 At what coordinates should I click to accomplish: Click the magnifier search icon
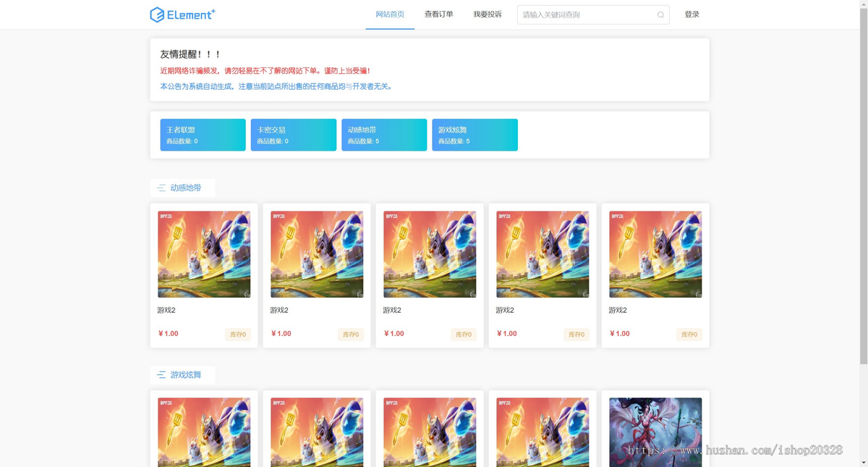click(660, 14)
